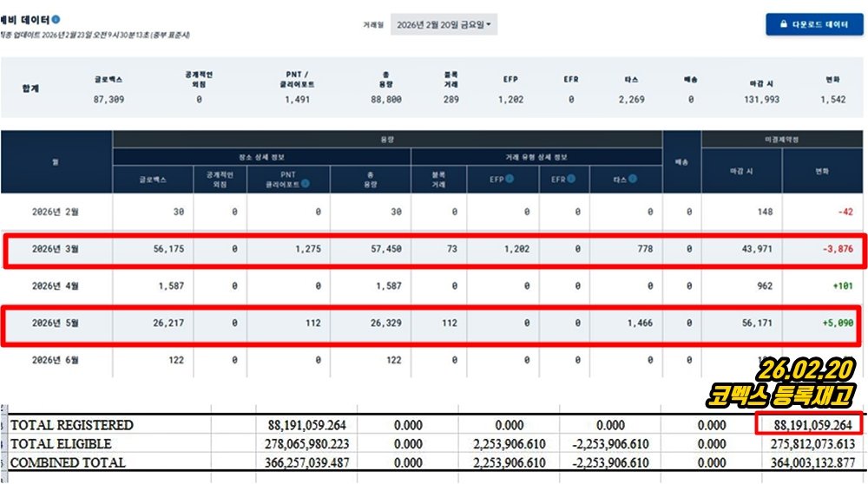Open the 거래일 date dropdown
The height and width of the screenshot is (484, 868).
(x=444, y=25)
